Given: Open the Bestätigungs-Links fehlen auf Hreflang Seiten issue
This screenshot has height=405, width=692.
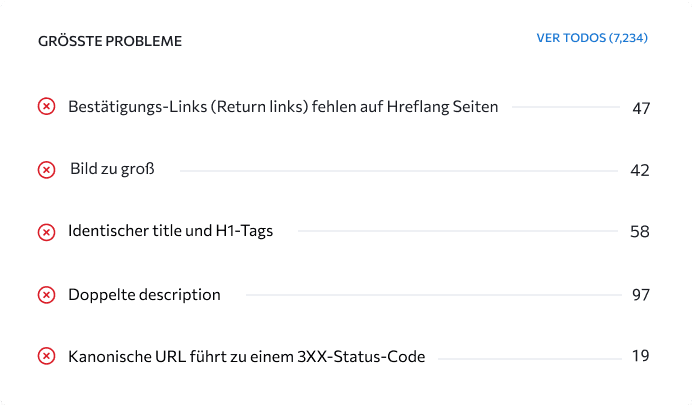Looking at the screenshot, I should (283, 107).
